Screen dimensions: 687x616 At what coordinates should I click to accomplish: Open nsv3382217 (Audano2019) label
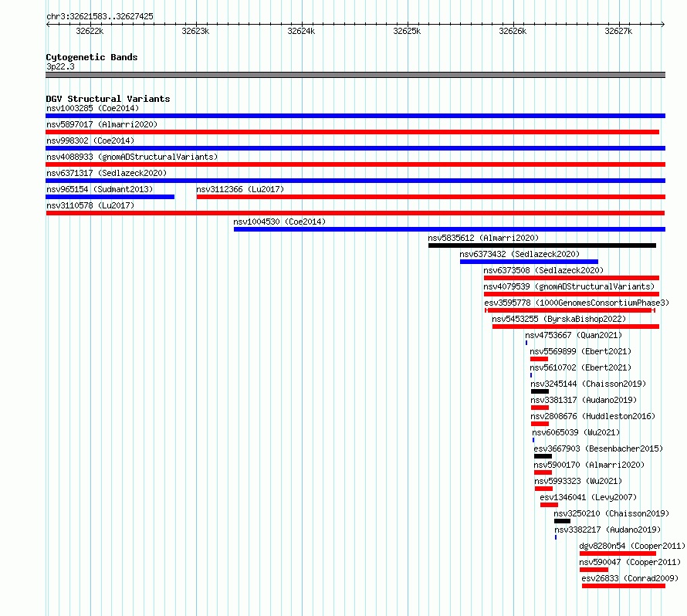pyautogui.click(x=607, y=530)
